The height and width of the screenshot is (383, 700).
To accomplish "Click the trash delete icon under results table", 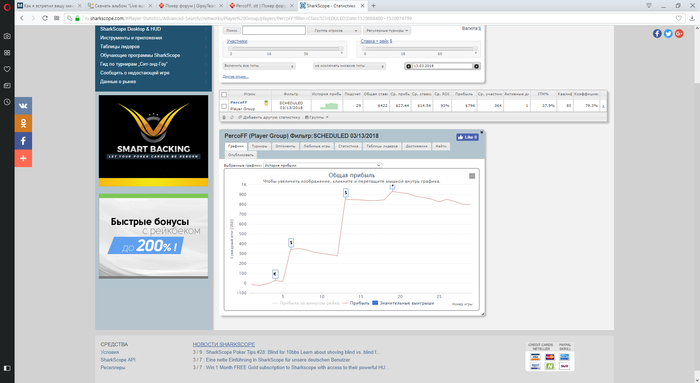I will pyautogui.click(x=224, y=117).
